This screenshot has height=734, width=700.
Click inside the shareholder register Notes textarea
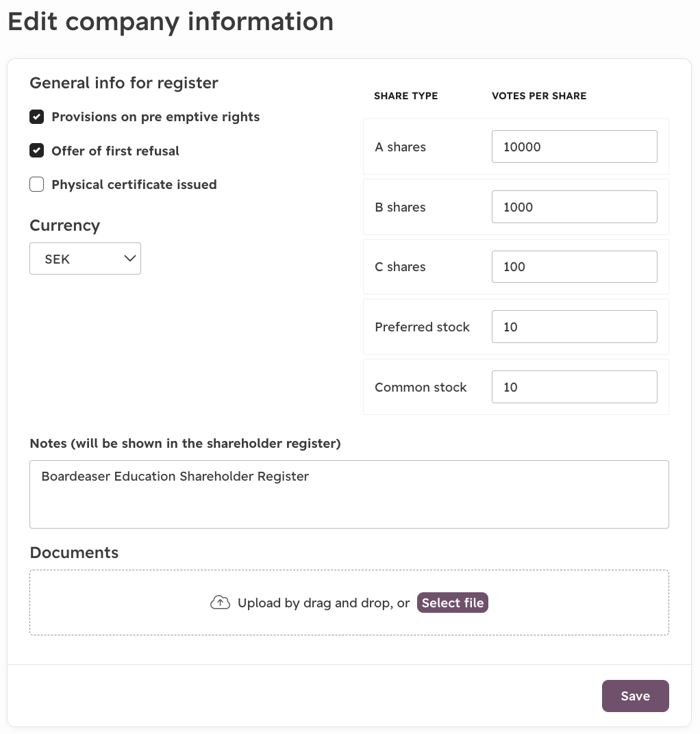[349, 494]
